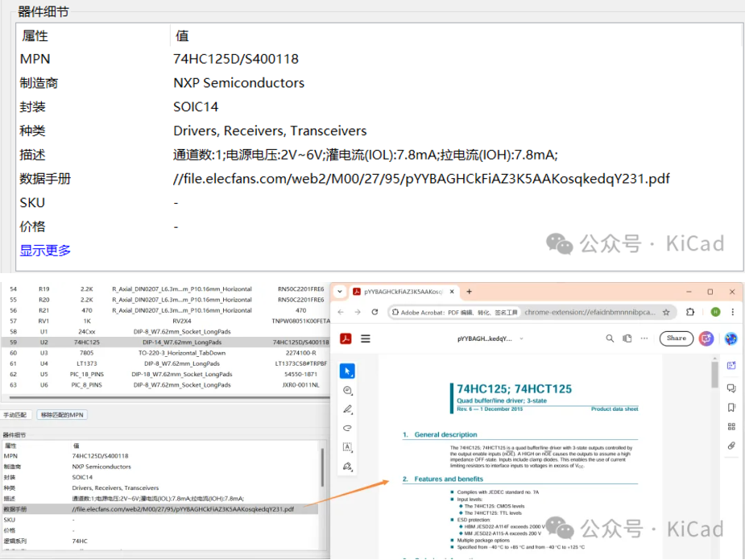Viewport: 745px width, 560px height.
Task: Select the freehand draw loop tool
Action: coord(347,428)
